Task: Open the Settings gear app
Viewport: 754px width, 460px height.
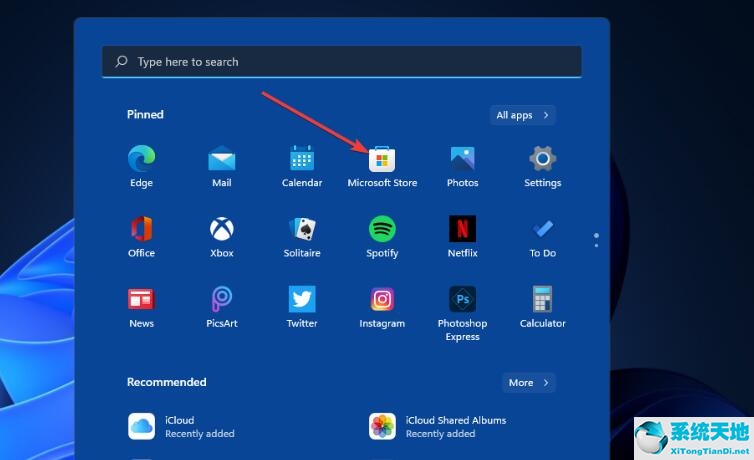Action: tap(543, 167)
